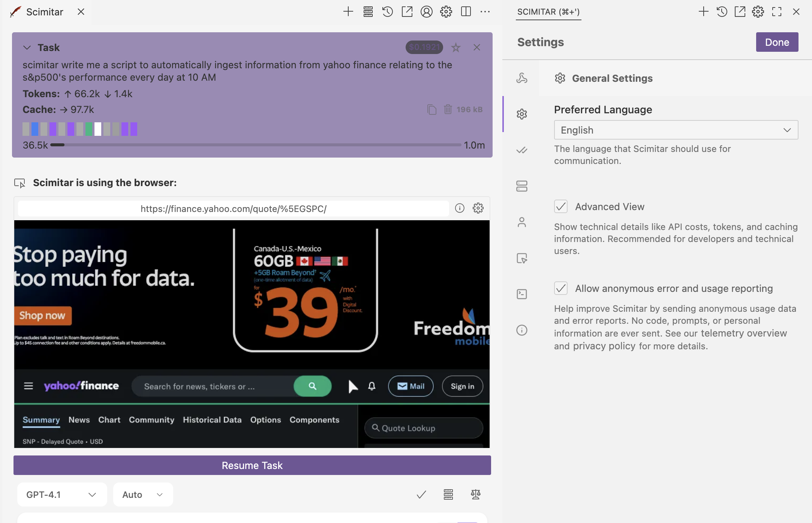The width and height of the screenshot is (812, 523).
Task: Dismiss the task card with its X icon
Action: (x=476, y=47)
